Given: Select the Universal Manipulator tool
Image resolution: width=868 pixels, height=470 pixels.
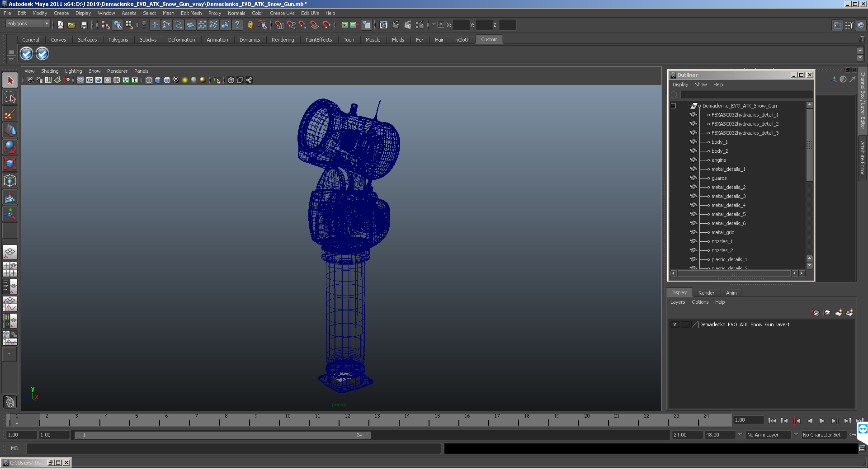Looking at the screenshot, I should click(x=10, y=180).
